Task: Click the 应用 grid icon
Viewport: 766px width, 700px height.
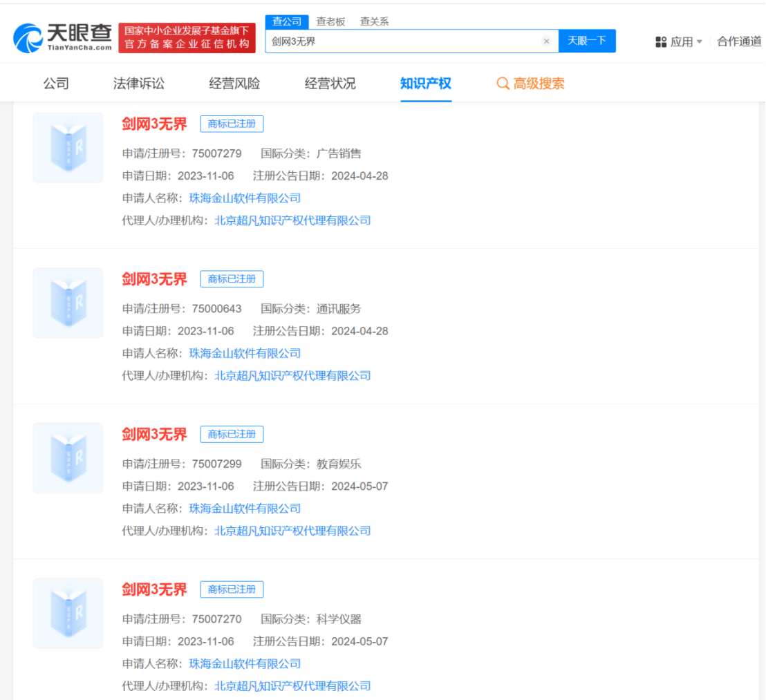Action: pos(661,42)
